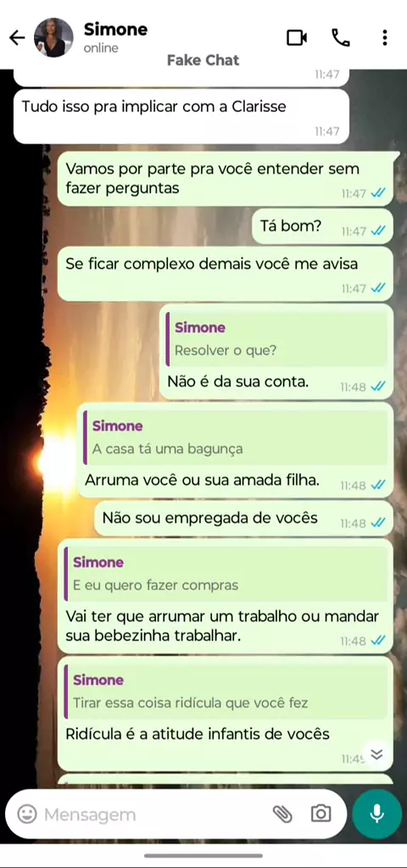Select the 'Tá bom?' message bubble
Screen dimensions: 407x868
(x=323, y=226)
